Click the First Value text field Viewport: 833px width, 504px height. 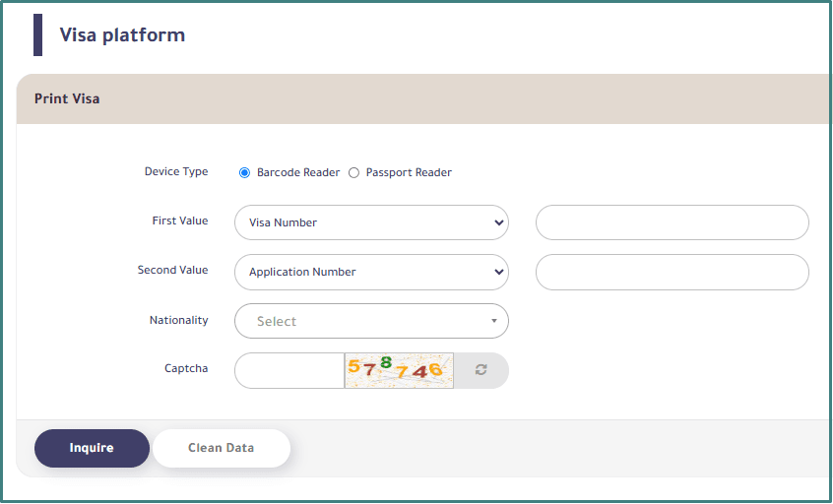pos(672,222)
